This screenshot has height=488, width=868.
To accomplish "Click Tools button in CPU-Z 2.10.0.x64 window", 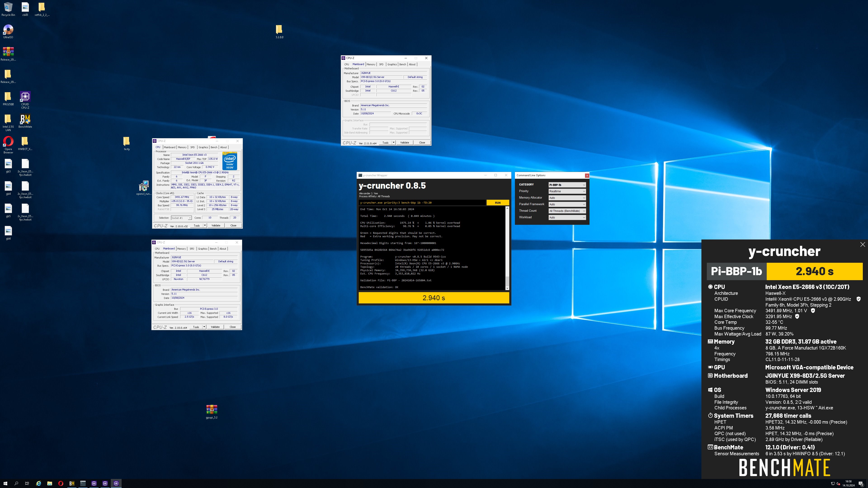I will pos(196,327).
